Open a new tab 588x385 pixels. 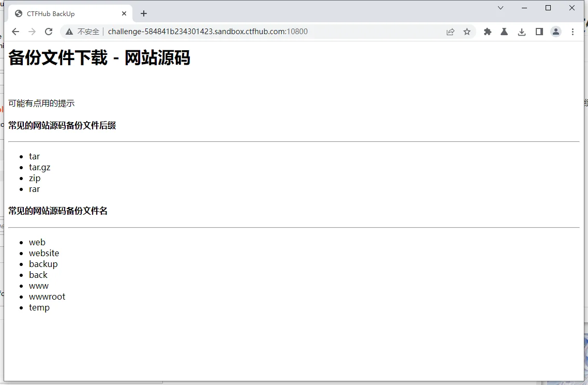click(x=144, y=13)
